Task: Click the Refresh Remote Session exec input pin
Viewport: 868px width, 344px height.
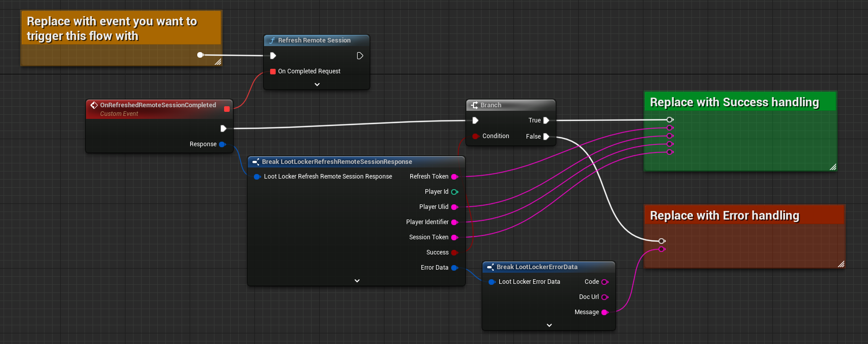Action: pos(273,56)
